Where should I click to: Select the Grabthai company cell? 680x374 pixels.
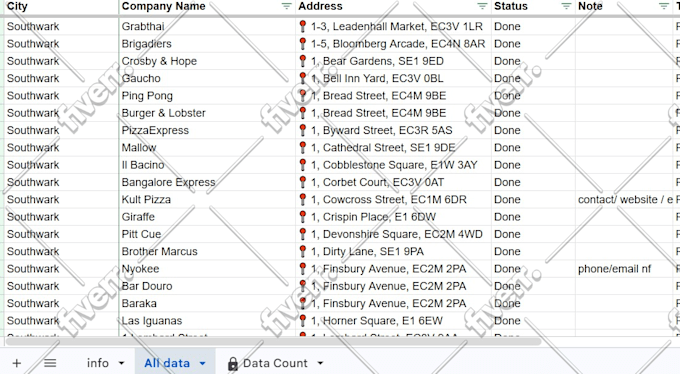pos(207,26)
